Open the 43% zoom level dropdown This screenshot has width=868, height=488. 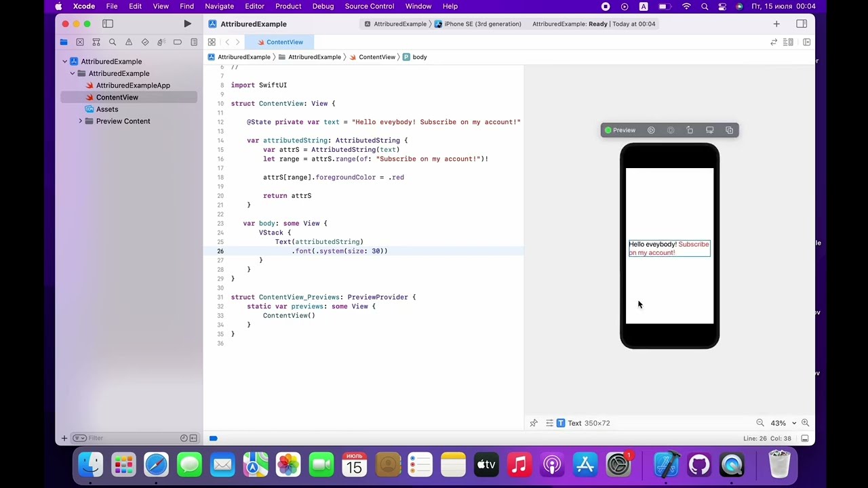(783, 423)
